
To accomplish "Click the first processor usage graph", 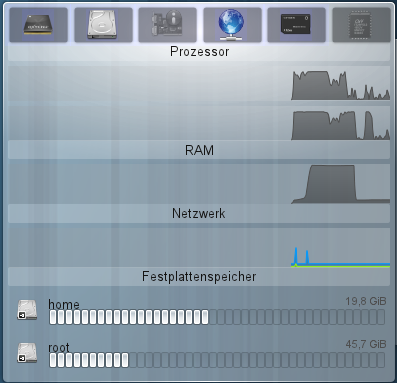I will pos(199,83).
